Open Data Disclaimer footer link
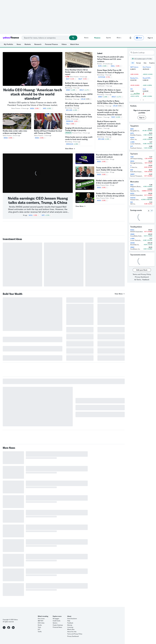 [72, 618]
